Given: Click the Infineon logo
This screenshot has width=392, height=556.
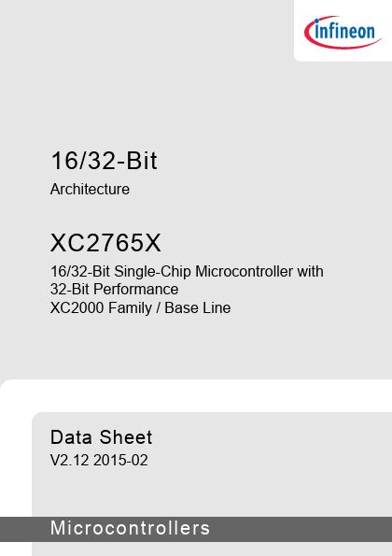Looking at the screenshot, I should point(343,33).
